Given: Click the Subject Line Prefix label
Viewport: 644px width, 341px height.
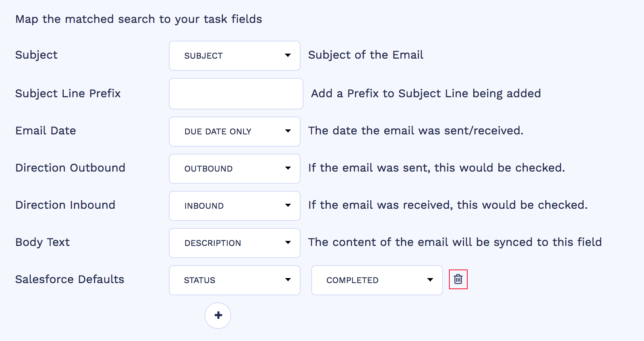Looking at the screenshot, I should point(68,94).
